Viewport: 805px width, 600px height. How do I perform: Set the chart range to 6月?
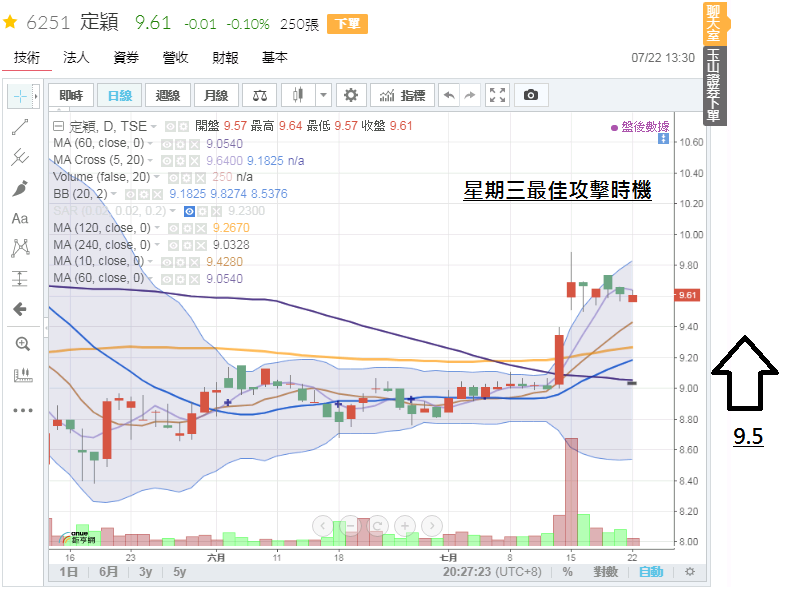point(108,572)
